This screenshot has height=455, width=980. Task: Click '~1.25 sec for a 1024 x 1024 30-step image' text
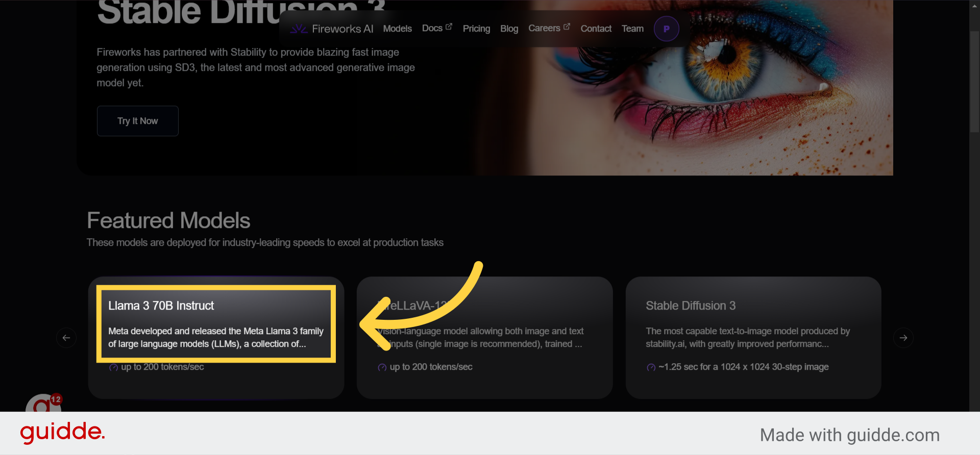tap(744, 367)
